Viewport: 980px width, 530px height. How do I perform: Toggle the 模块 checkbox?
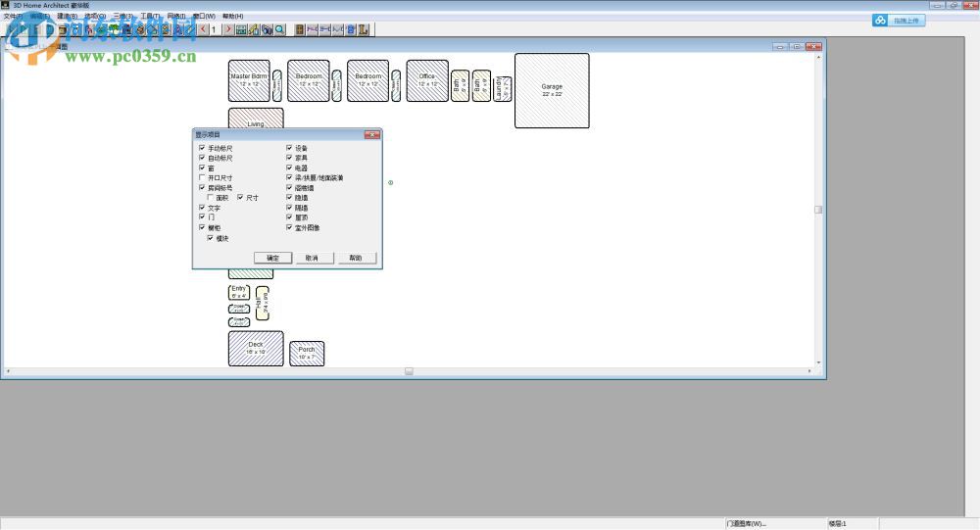click(x=211, y=238)
